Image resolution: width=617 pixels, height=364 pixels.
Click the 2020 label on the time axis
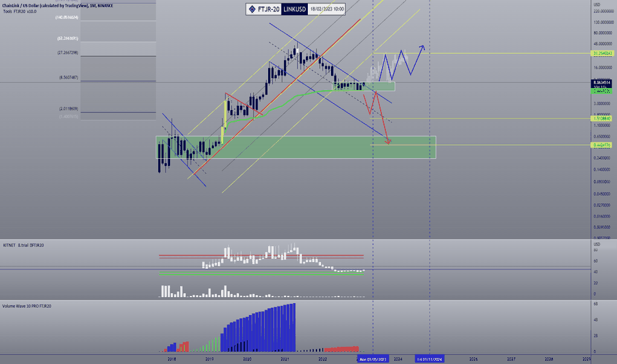[x=247, y=359]
